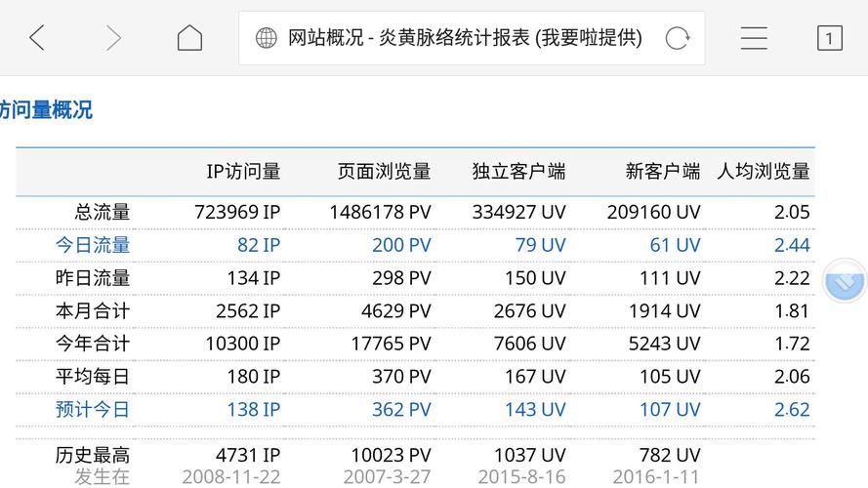Screen dimensions: 868x488
Task: Click the 页面浏览量 column header
Action: [384, 172]
